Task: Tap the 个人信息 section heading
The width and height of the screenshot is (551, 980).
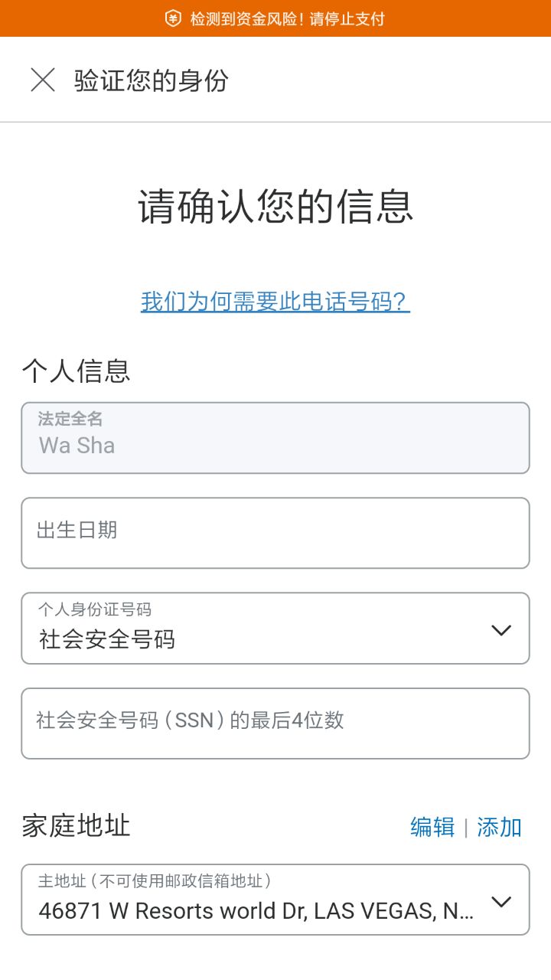Action: [76, 371]
